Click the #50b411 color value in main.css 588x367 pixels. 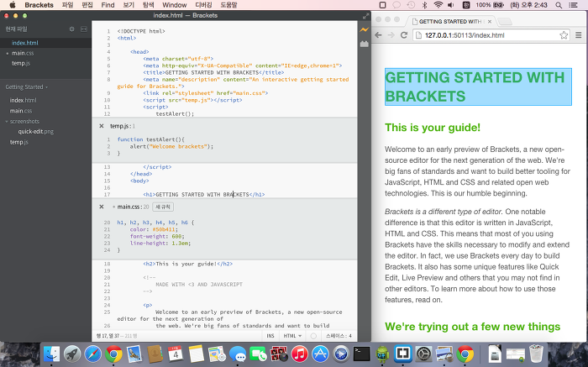pos(164,229)
